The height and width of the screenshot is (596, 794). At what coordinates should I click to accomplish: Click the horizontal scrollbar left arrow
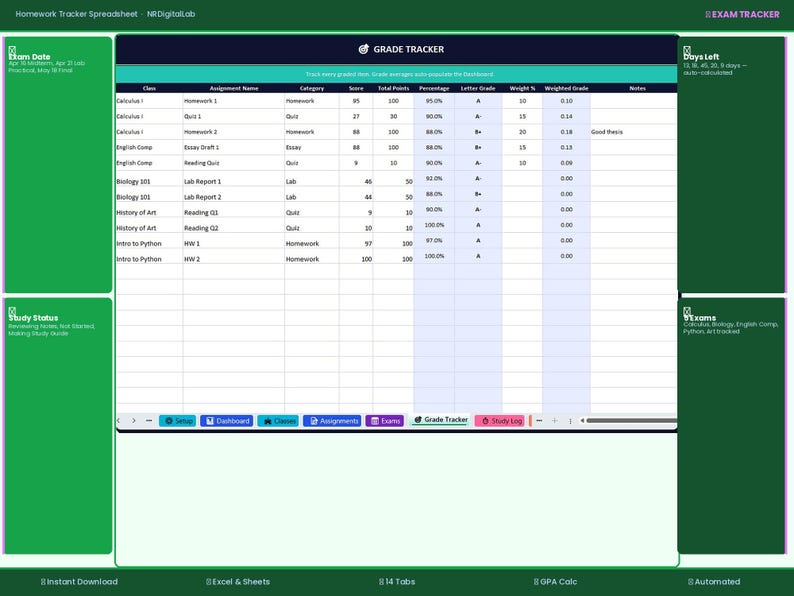(582, 420)
